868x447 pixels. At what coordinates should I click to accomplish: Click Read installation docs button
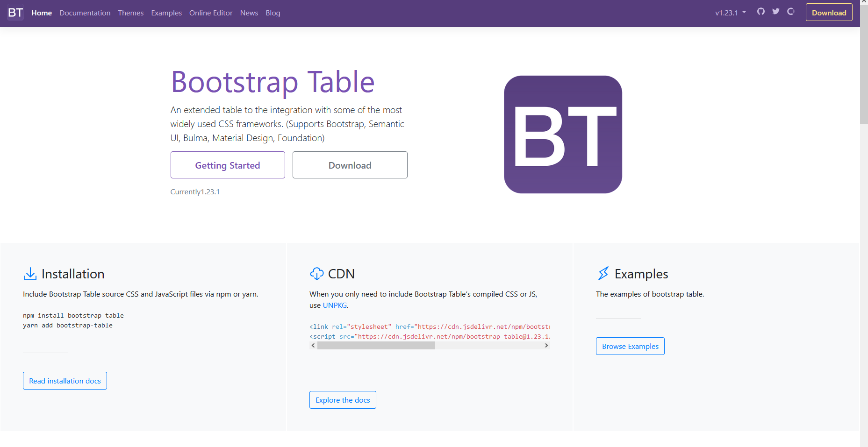pos(65,381)
